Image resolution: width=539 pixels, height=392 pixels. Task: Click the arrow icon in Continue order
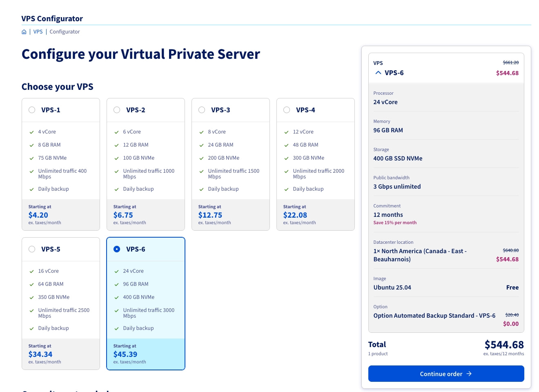tap(469, 374)
